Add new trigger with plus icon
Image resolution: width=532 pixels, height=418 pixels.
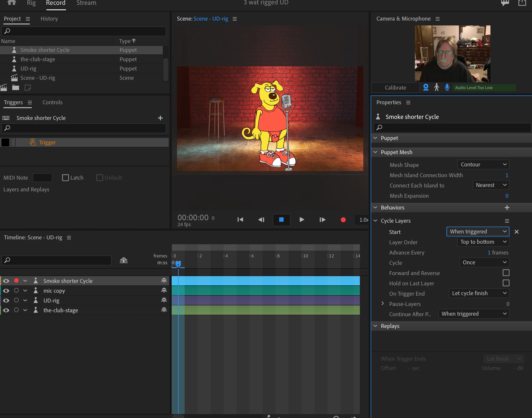160,118
